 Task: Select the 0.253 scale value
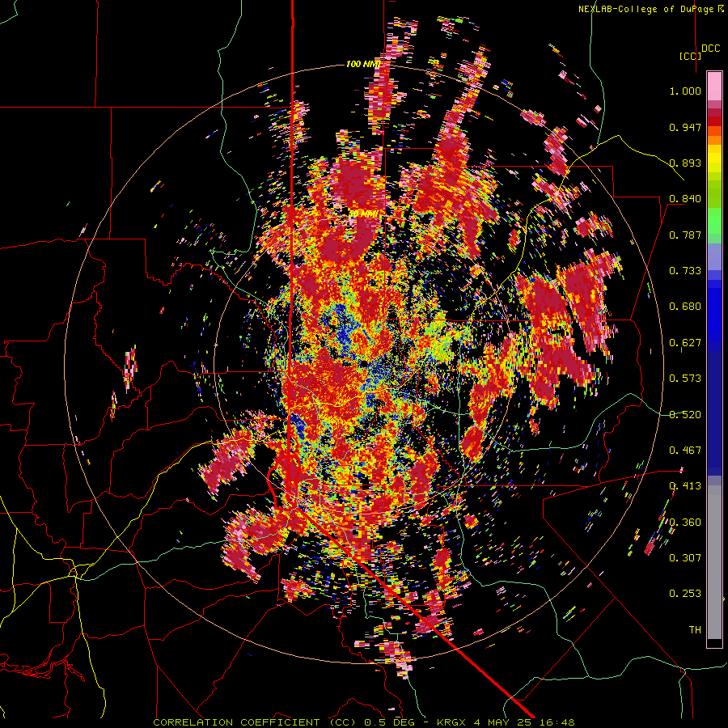[x=685, y=594]
